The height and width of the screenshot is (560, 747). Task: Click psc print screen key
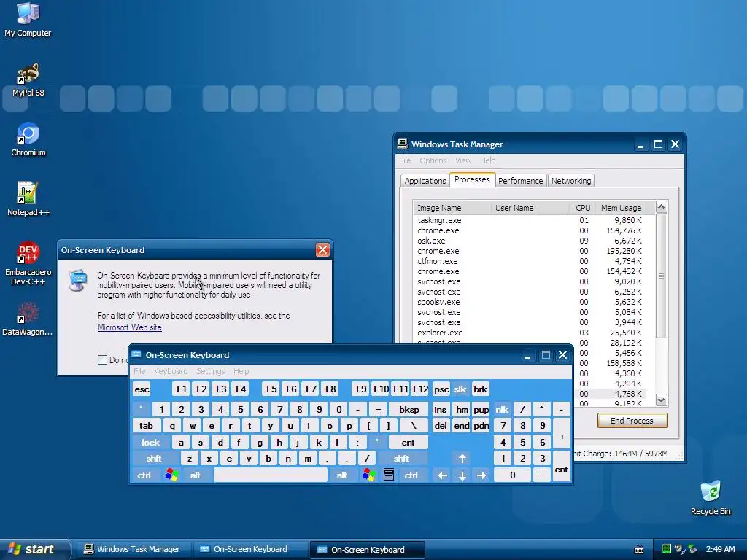click(x=441, y=389)
